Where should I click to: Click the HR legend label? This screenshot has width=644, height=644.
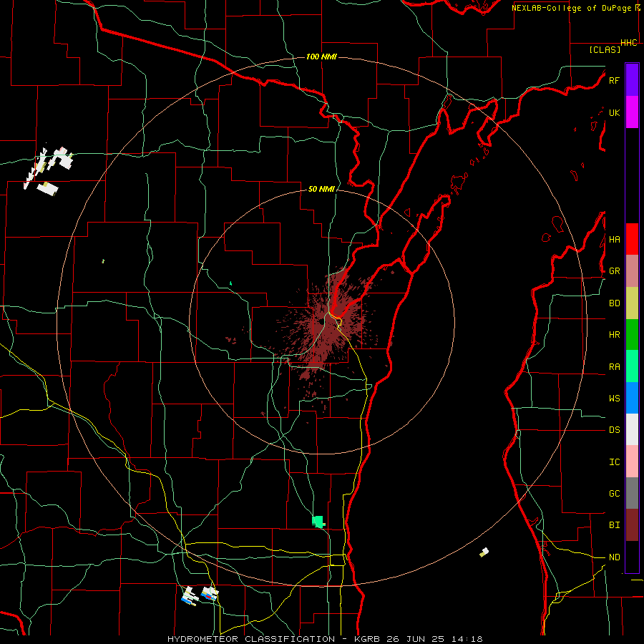point(614,335)
